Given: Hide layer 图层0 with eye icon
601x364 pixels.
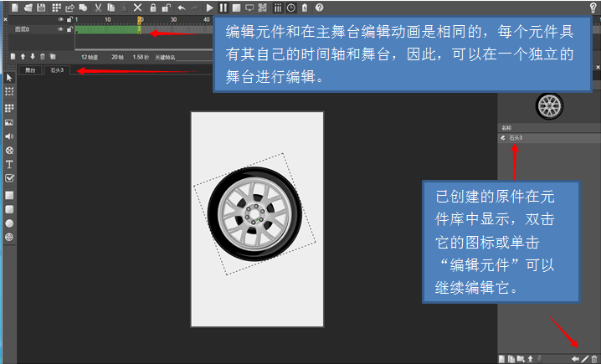Looking at the screenshot, I should pos(60,29).
